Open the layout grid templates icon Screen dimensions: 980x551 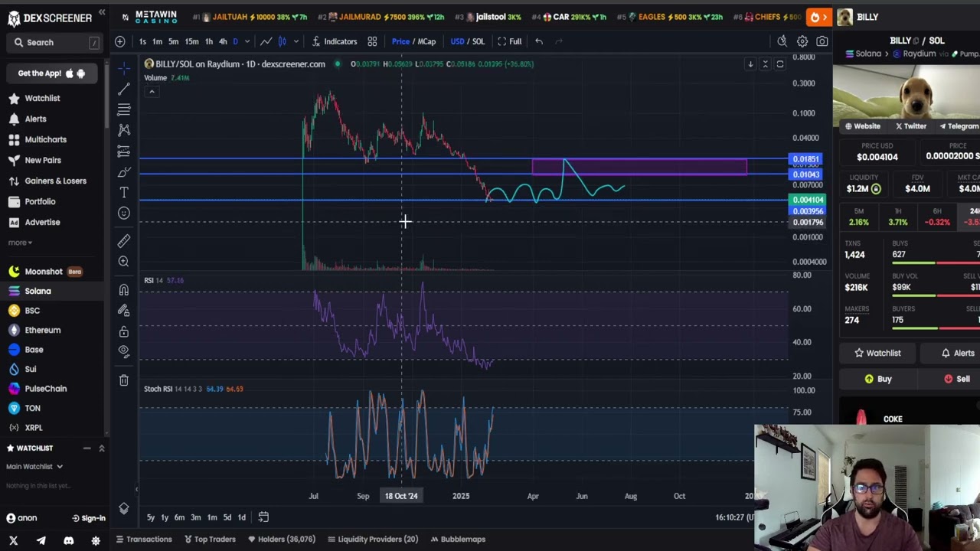tap(372, 41)
